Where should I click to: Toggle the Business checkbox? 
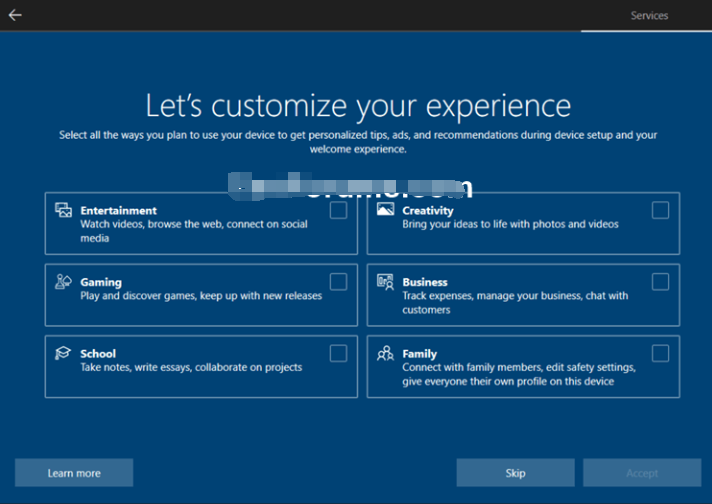point(660,282)
